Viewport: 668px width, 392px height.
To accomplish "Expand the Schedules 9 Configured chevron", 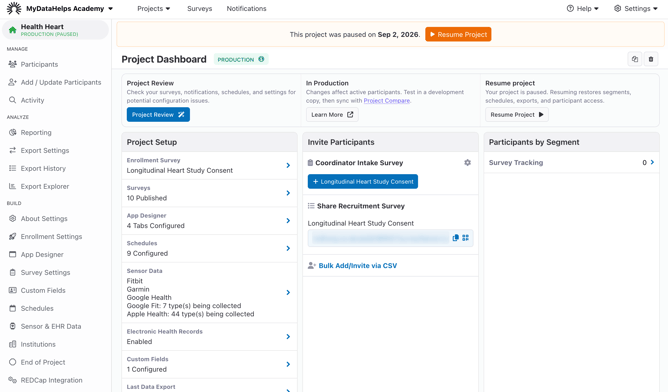I will (288, 248).
